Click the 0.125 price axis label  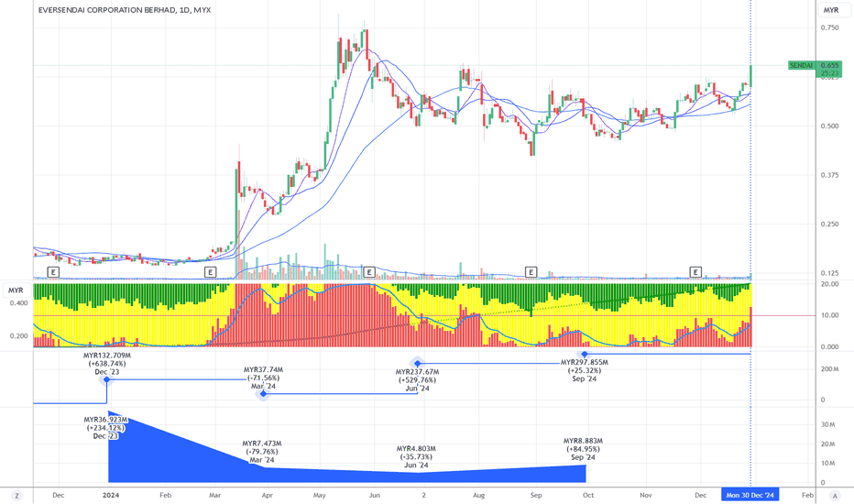pos(829,273)
